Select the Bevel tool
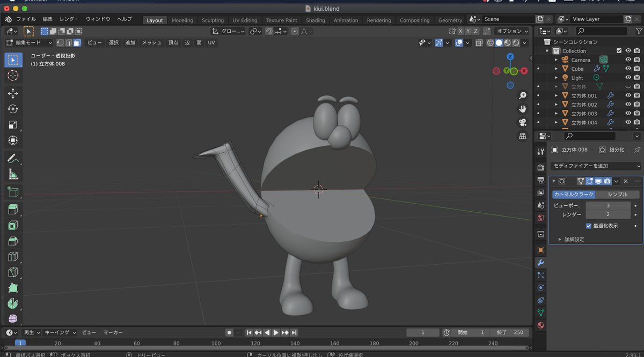The image size is (644, 357). coord(13,241)
